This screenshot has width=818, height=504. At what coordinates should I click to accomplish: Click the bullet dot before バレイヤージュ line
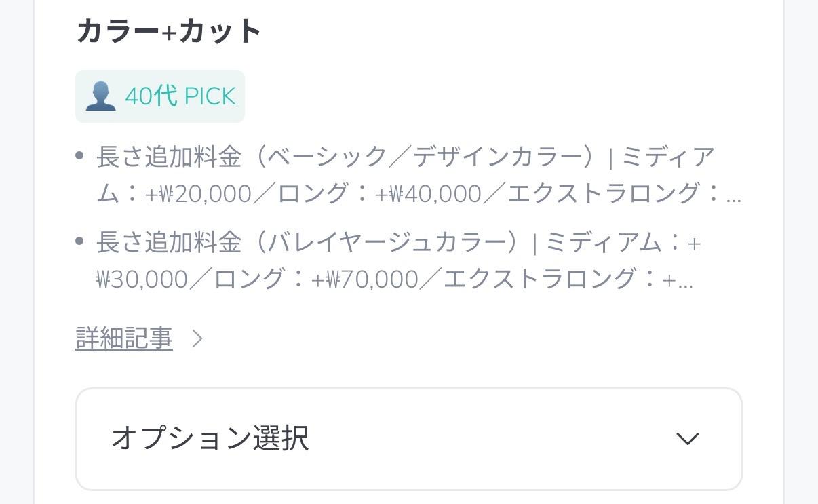(x=79, y=241)
